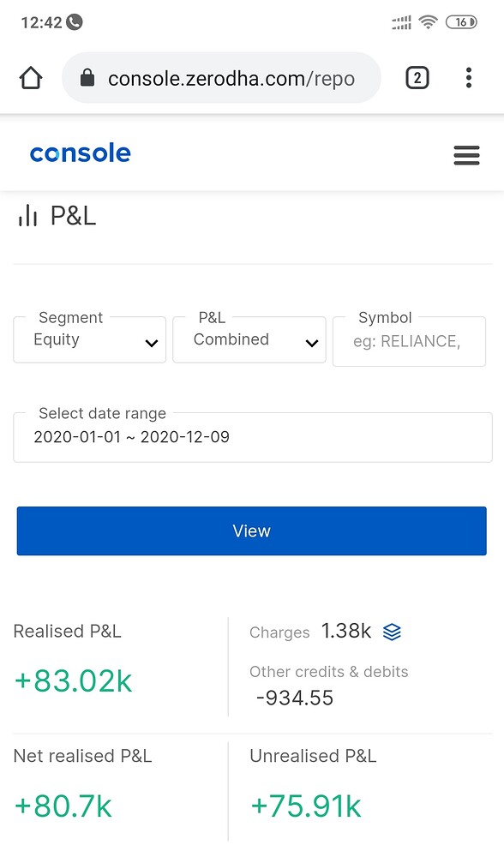This screenshot has height=857, width=504.
Task: Tap the browser home icon
Action: pos(31,77)
